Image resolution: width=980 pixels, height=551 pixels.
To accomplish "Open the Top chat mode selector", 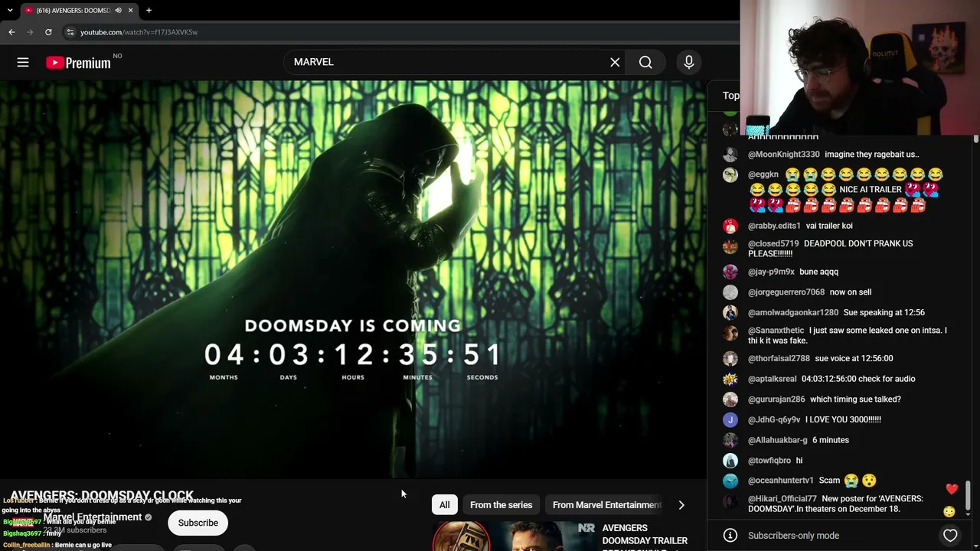I will tap(731, 96).
